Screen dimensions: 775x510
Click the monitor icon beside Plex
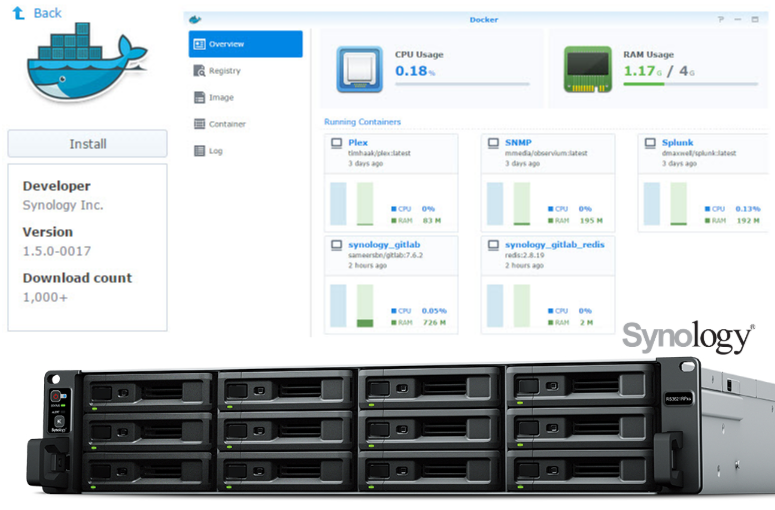(x=337, y=143)
